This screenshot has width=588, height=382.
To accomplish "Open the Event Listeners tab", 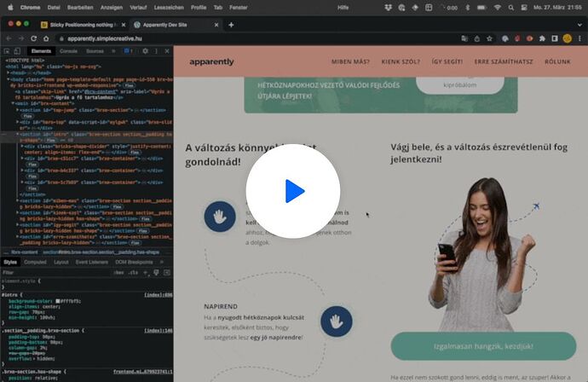I will pos(92,262).
